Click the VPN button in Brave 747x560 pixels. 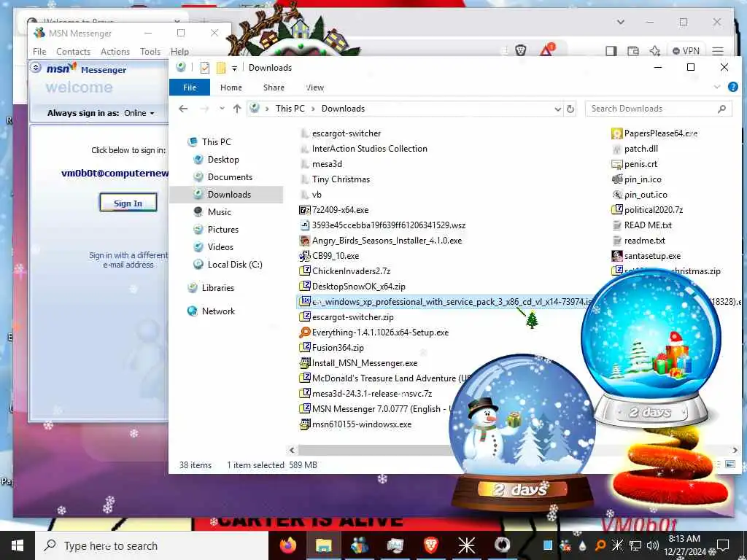(686, 50)
